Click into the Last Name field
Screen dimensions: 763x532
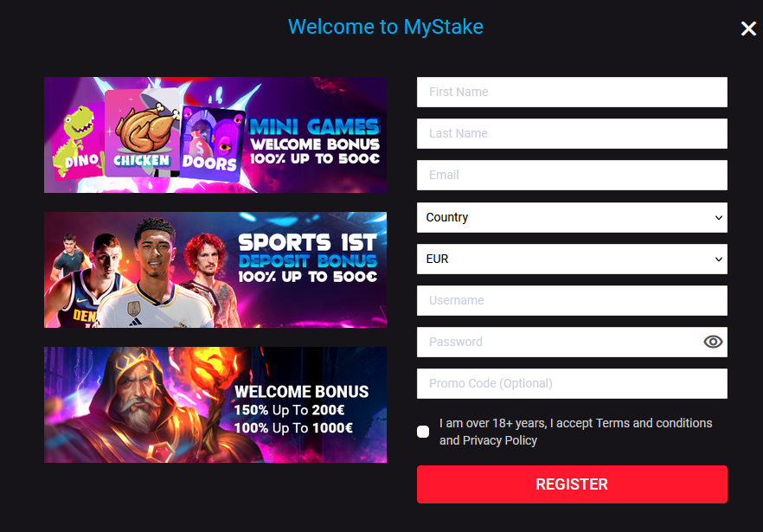pos(572,133)
